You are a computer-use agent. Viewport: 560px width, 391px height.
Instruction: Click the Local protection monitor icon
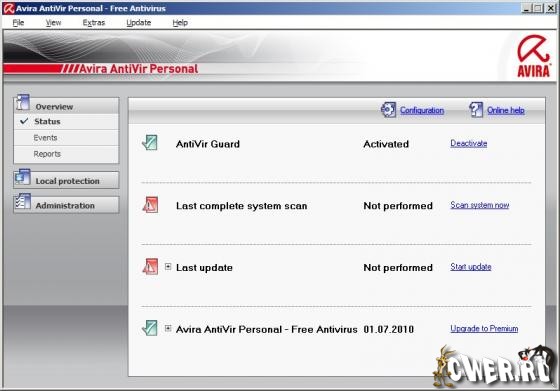point(22,177)
